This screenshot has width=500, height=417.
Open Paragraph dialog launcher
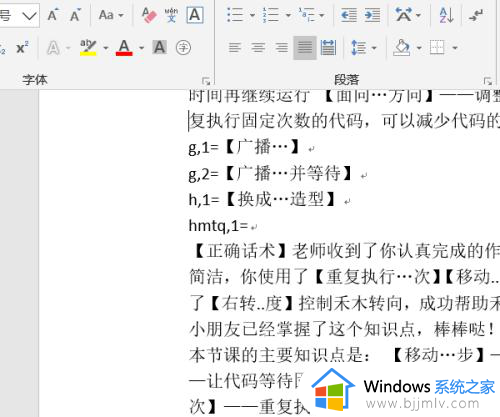point(488,81)
